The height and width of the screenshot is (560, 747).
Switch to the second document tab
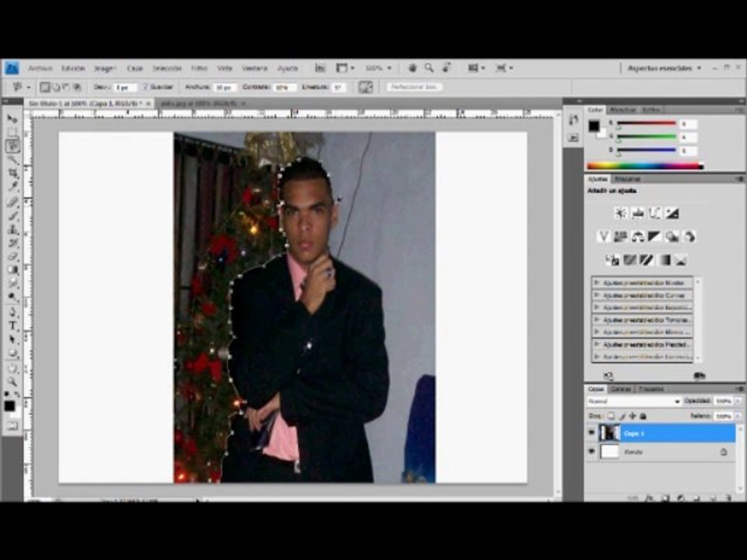coord(199,103)
